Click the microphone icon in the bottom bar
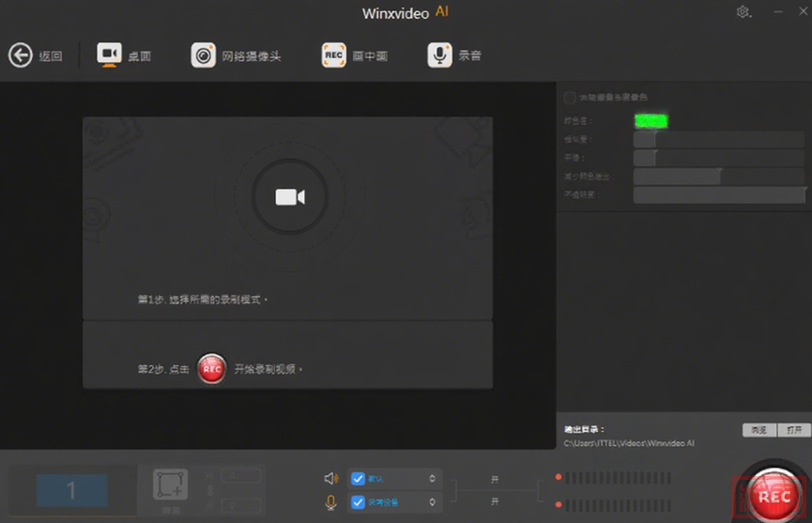The width and height of the screenshot is (812, 523). point(331,503)
